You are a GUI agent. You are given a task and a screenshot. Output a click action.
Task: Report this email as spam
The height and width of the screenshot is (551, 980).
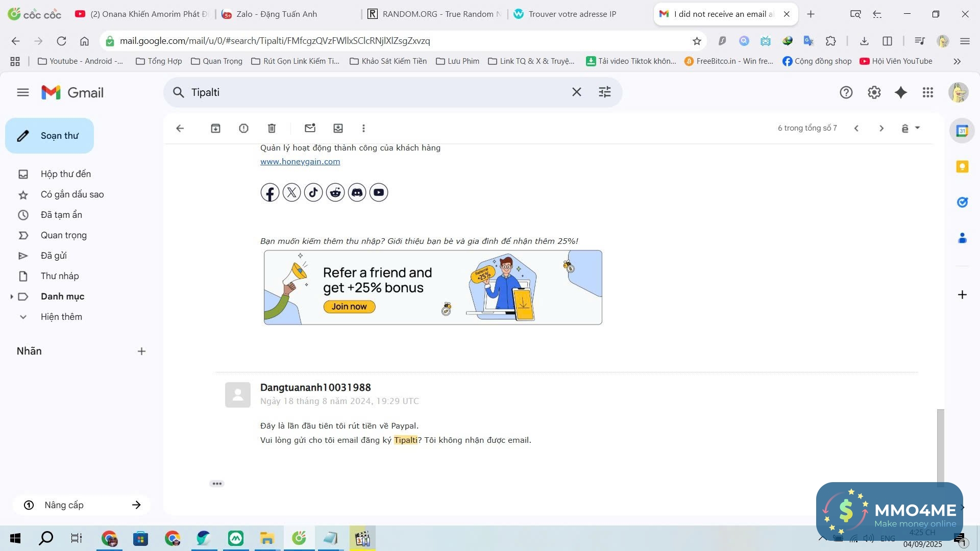[x=243, y=129]
